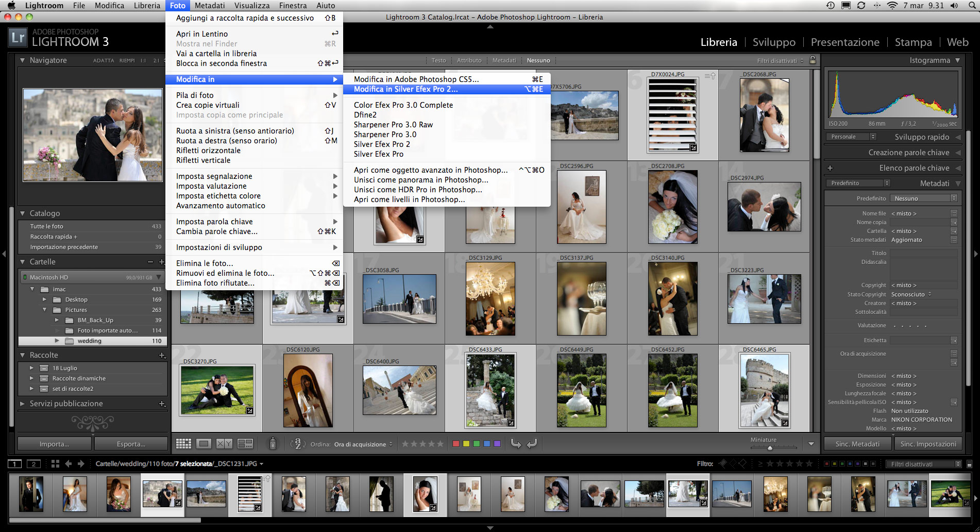980x532 pixels.
Task: Set the navigator zoom to 1:1
Action: [x=143, y=60]
